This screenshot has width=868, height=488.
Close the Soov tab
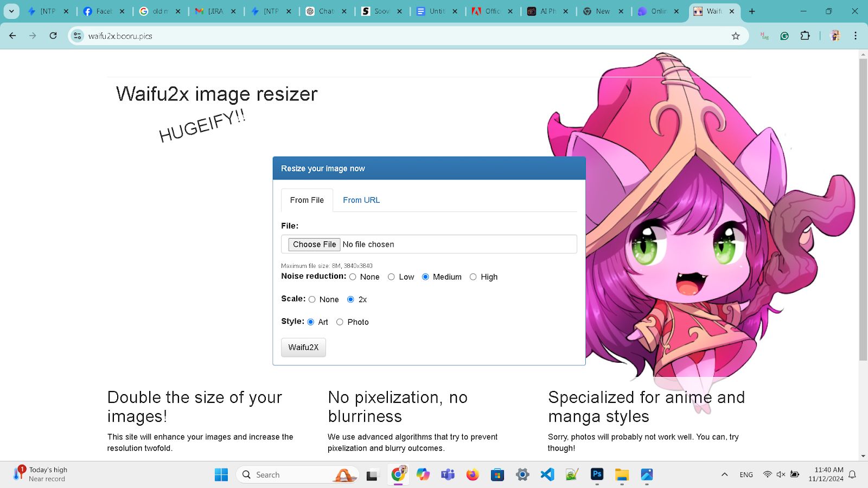tap(400, 11)
